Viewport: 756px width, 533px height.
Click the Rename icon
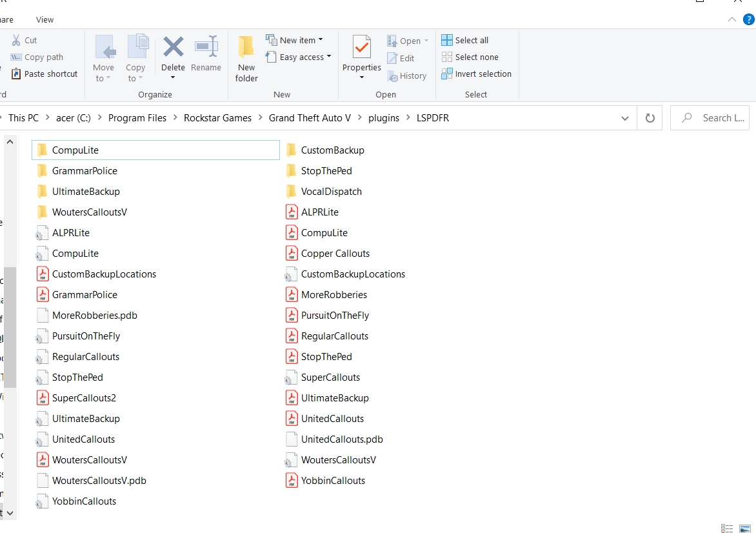pos(206,47)
